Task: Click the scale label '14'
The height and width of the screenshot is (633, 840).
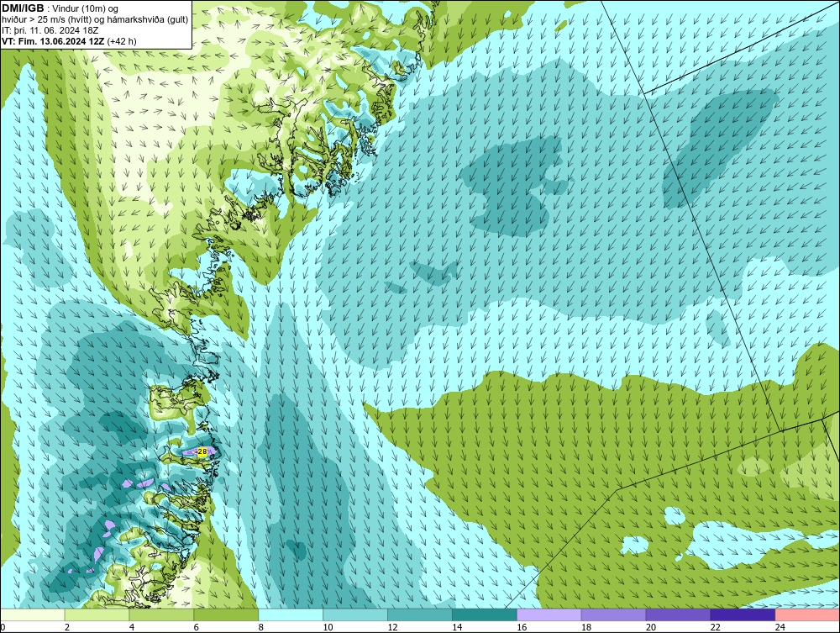Action: pos(457,627)
